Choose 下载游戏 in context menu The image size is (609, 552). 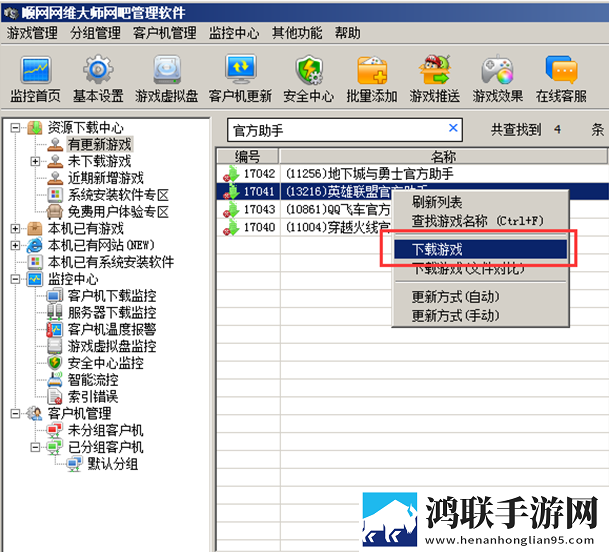pos(480,249)
